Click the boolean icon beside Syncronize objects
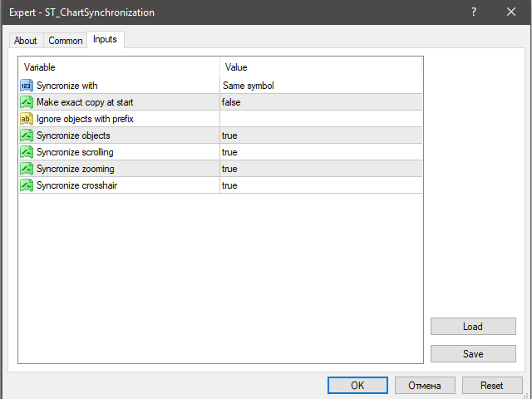The height and width of the screenshot is (399, 532). (26, 135)
